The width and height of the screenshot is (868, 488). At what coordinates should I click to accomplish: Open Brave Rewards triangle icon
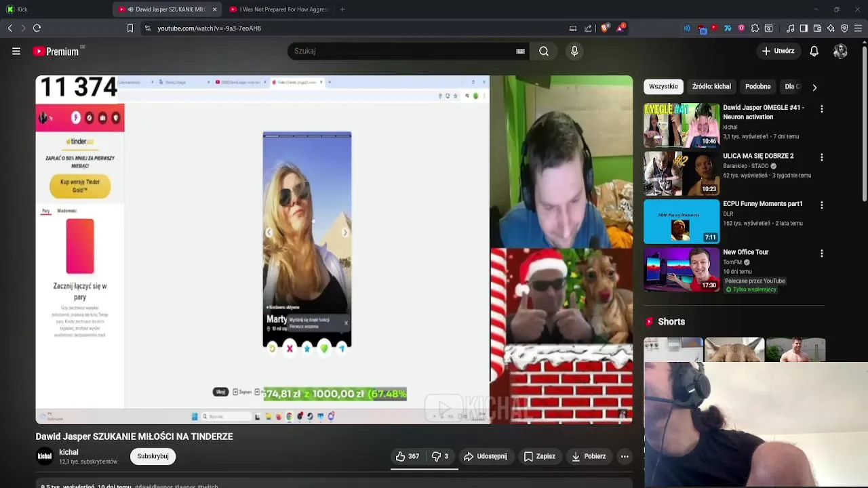[620, 28]
